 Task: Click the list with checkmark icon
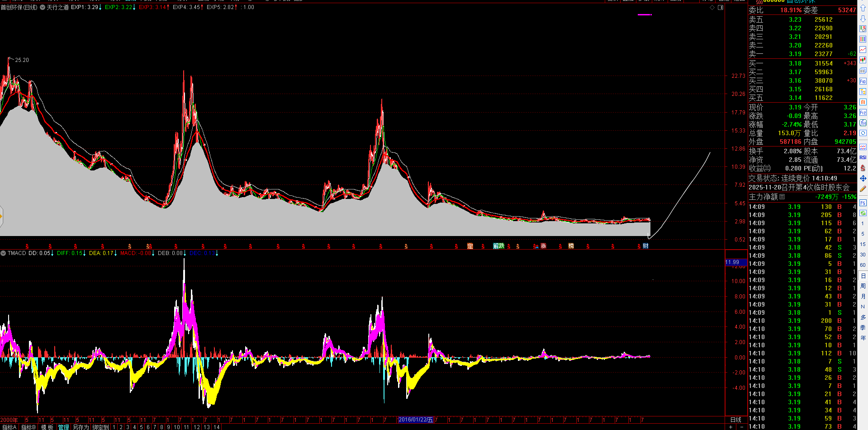click(x=863, y=29)
